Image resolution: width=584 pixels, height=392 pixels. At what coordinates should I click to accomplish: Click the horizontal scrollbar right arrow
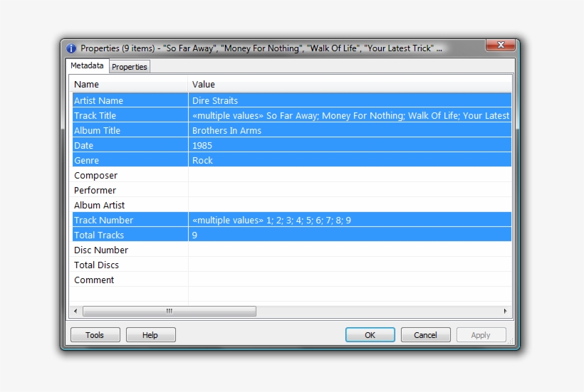[505, 311]
